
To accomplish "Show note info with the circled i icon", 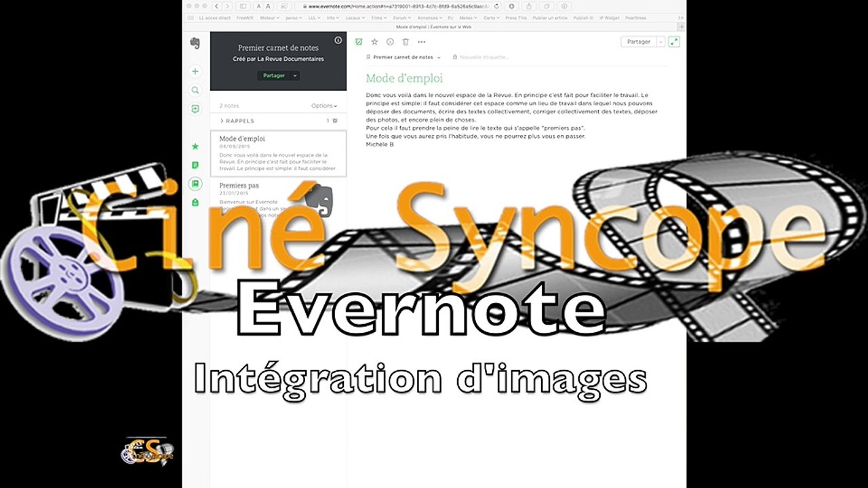I will tap(390, 42).
